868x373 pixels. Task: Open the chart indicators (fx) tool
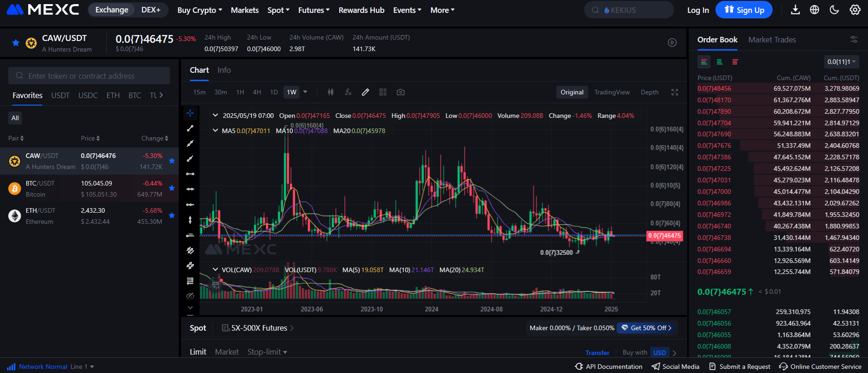coord(348,92)
